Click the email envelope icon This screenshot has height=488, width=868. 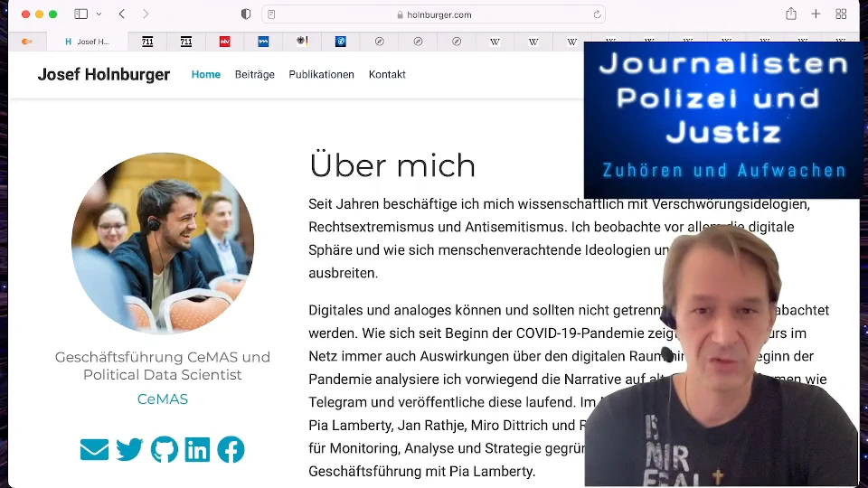click(94, 449)
